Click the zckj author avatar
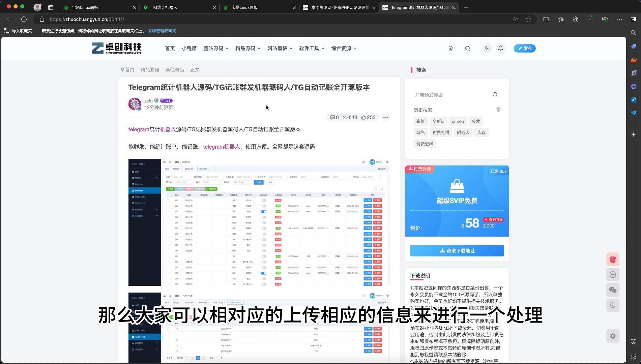This screenshot has height=364, width=641. point(135,104)
